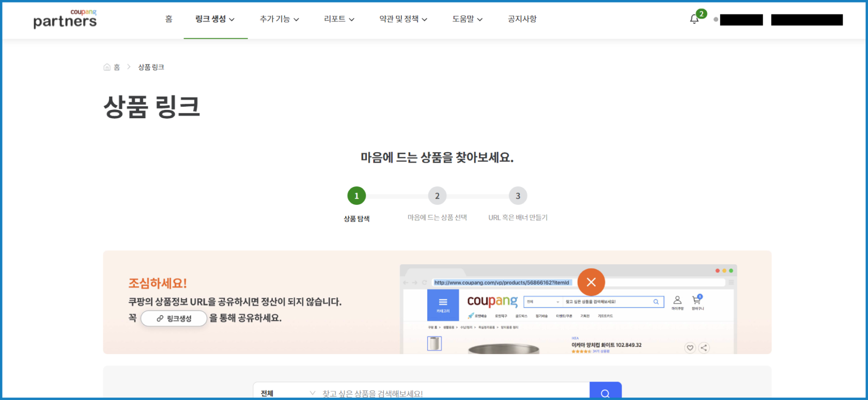
Task: Click the URL 혹은 배너 만들기 step label
Action: point(518,218)
